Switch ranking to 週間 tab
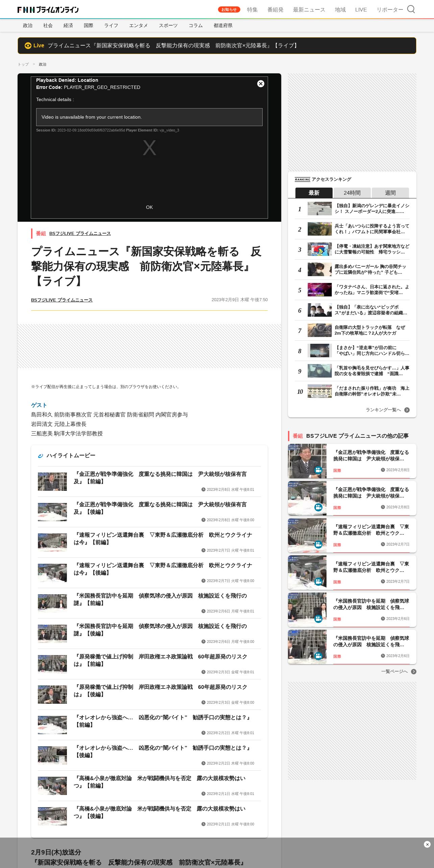 [x=390, y=193]
